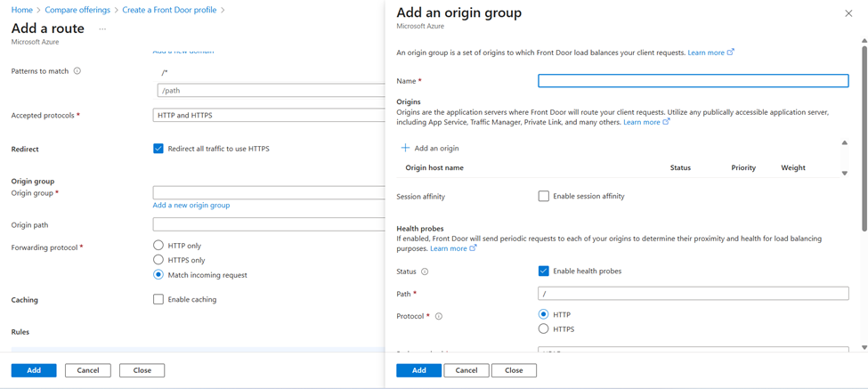The width and height of the screenshot is (868, 389).
Task: Click Close button in origin group panel
Action: [x=515, y=370]
